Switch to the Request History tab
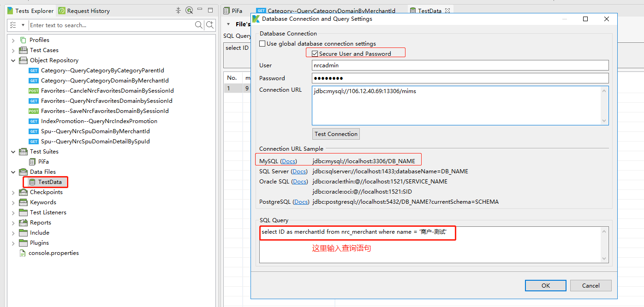The height and width of the screenshot is (307, 644). [84, 11]
